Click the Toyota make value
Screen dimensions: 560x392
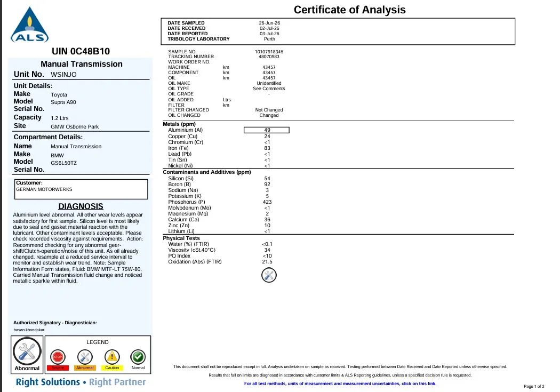coord(59,94)
